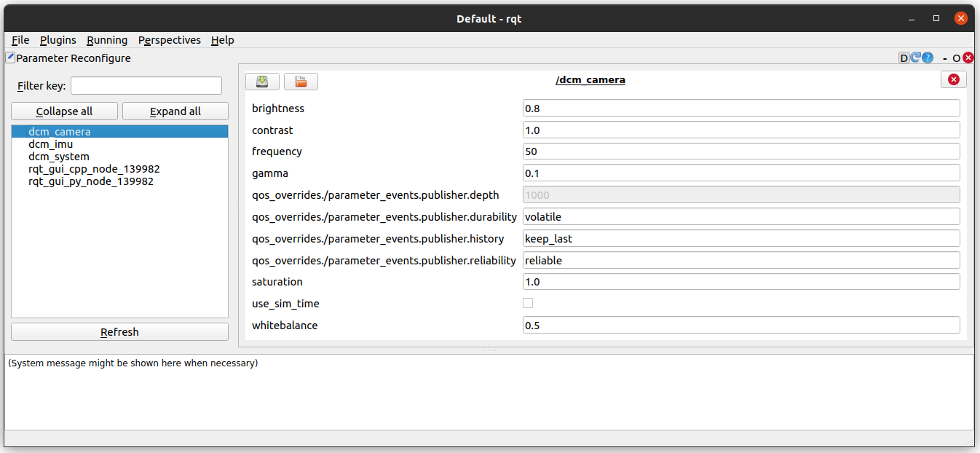The image size is (980, 453).
Task: Open the Plugins menu
Action: pos(58,40)
